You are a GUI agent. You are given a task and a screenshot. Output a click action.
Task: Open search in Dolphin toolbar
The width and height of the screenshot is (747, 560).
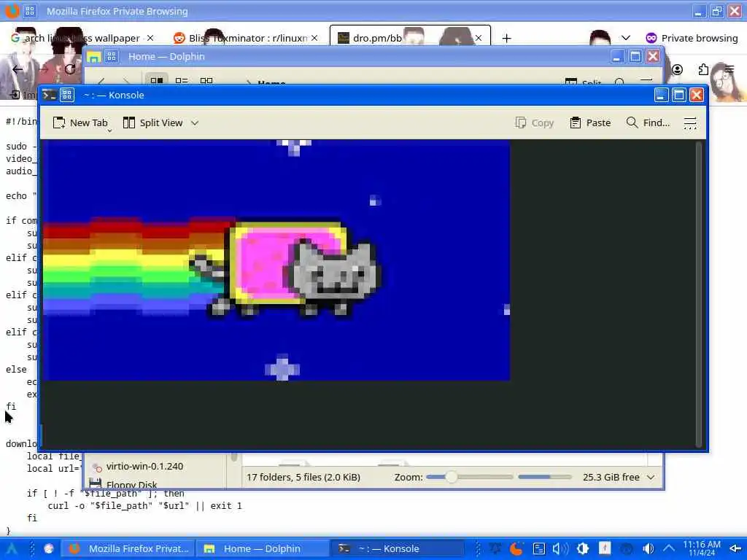(619, 82)
